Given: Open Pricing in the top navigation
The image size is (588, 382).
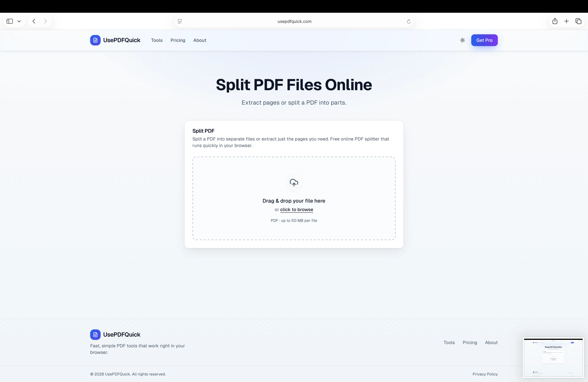Looking at the screenshot, I should coord(178,40).
